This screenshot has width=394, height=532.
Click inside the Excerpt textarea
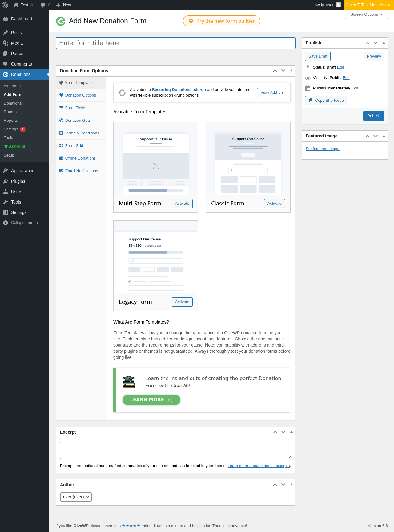click(176, 450)
